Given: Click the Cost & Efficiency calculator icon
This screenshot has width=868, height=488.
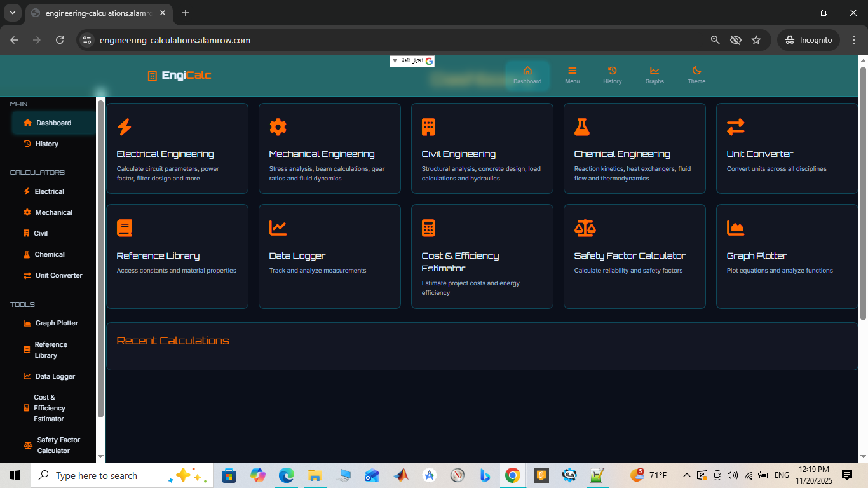Looking at the screenshot, I should (x=429, y=228).
